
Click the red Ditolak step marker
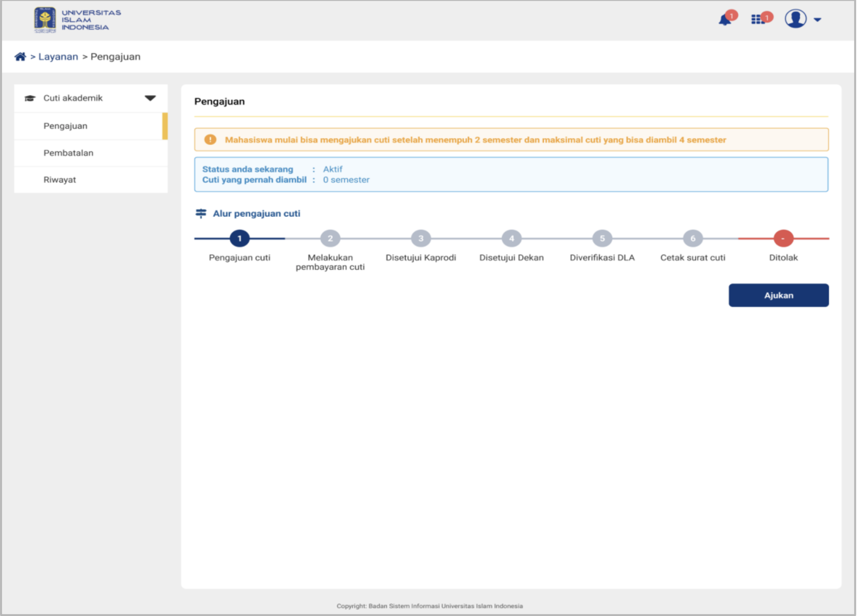[x=783, y=239]
